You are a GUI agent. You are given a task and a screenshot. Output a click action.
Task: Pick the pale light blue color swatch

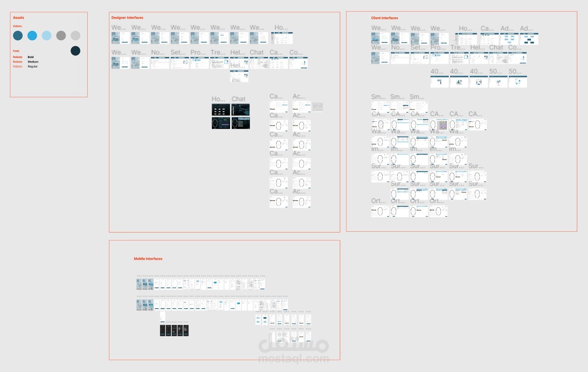[47, 35]
